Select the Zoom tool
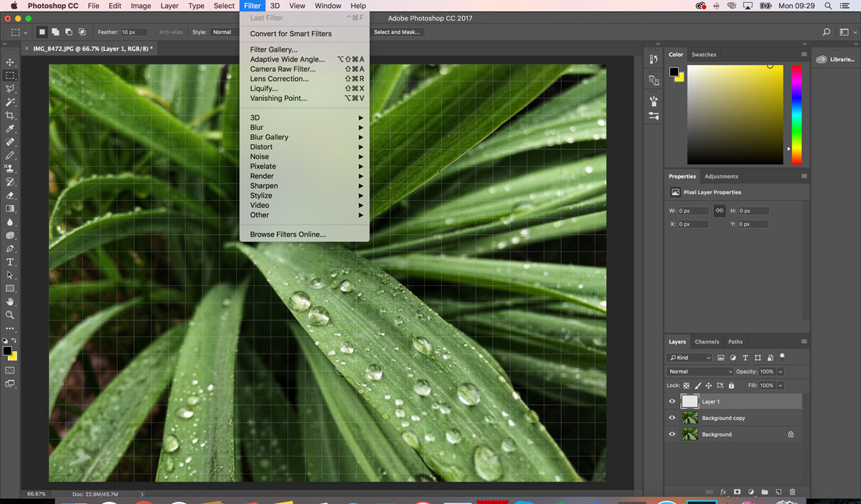Image resolution: width=861 pixels, height=504 pixels. click(10, 315)
